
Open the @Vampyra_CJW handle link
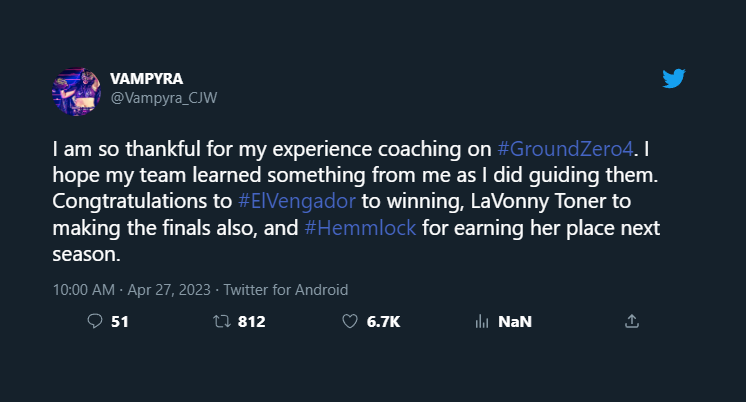coord(163,98)
